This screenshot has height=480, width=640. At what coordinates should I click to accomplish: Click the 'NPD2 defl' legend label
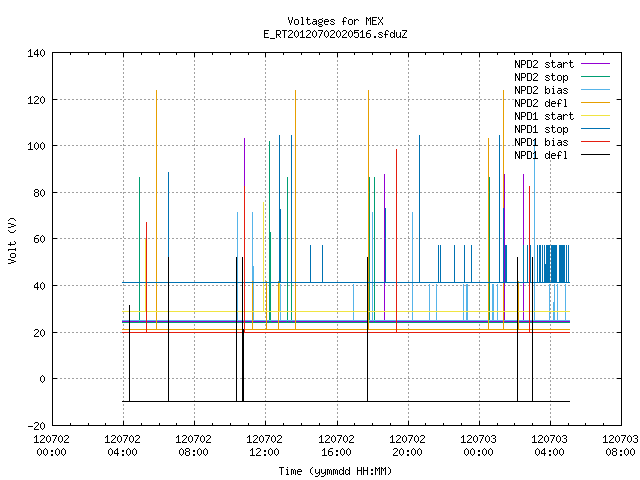pos(541,103)
